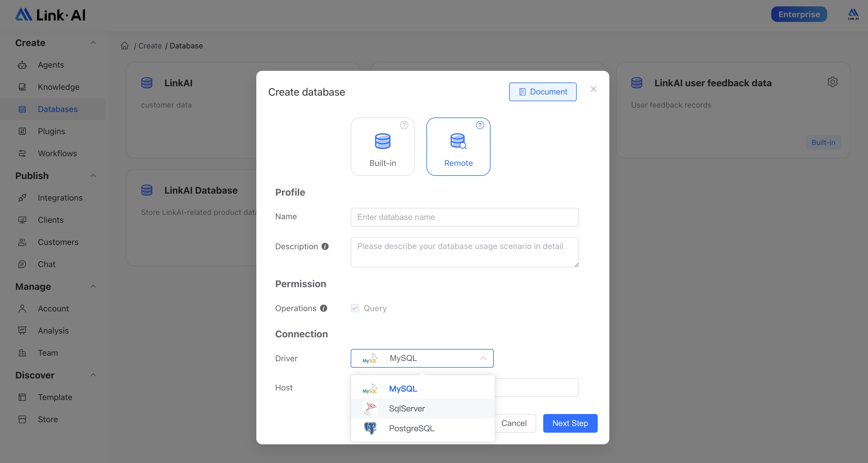Viewport: 868px width, 463px height.
Task: Click info icon next to Description label
Action: point(325,246)
